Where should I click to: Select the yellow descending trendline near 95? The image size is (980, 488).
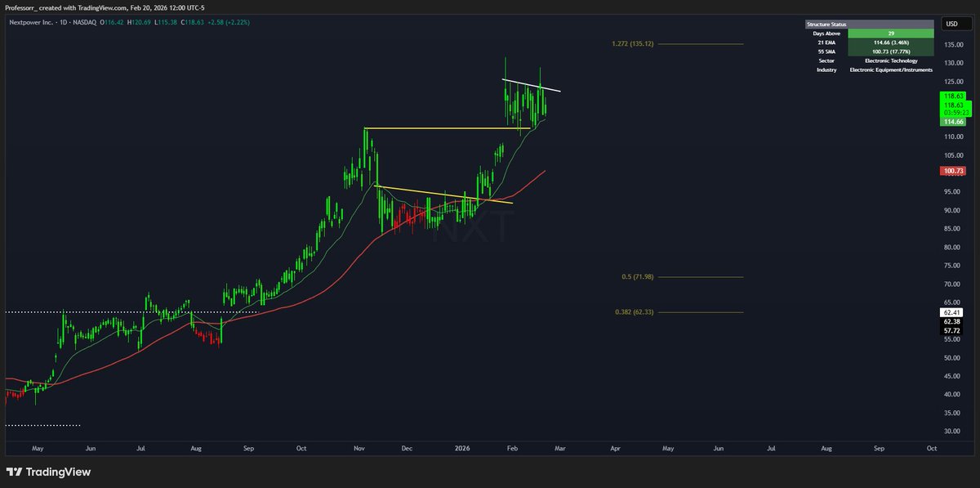(x=443, y=195)
